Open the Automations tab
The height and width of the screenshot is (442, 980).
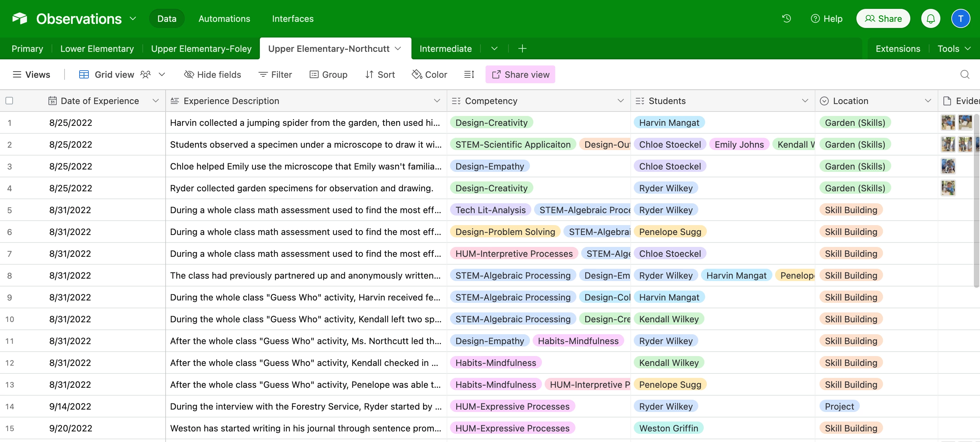(224, 18)
